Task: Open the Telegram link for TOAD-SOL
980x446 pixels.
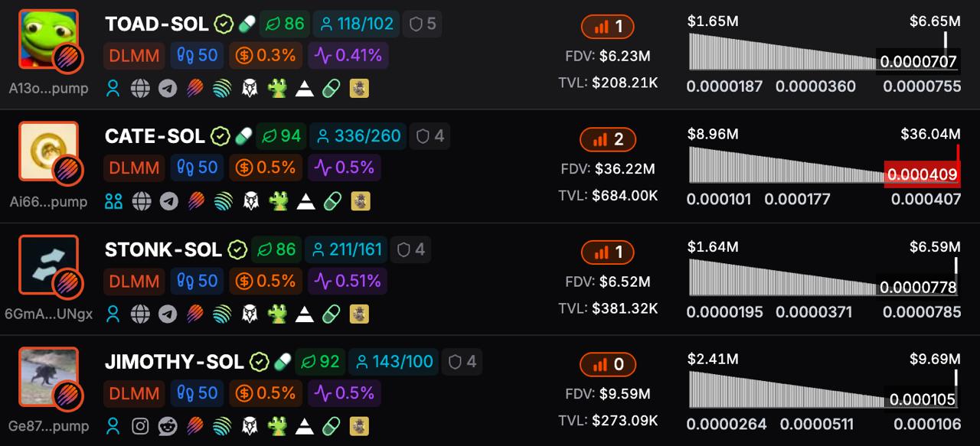Action: 168,89
